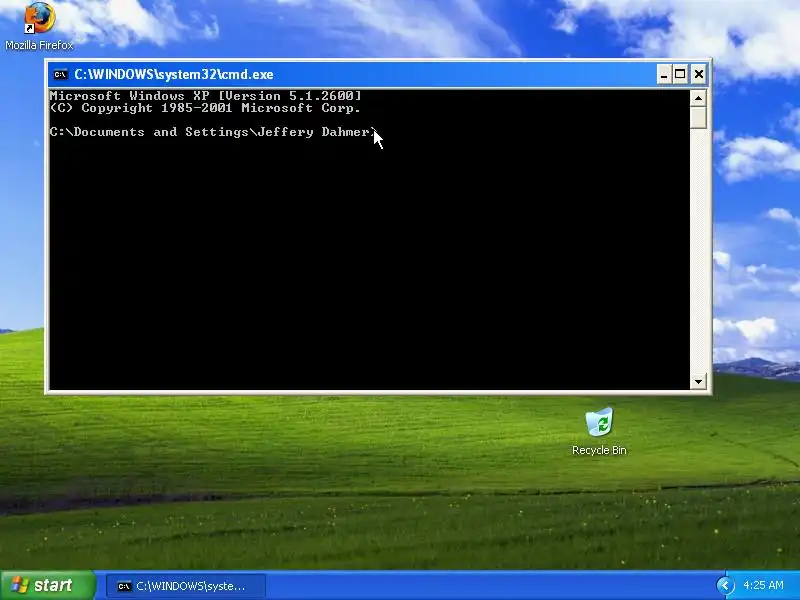
Task: Click the cmd.exe taskbar button
Action: (186, 586)
